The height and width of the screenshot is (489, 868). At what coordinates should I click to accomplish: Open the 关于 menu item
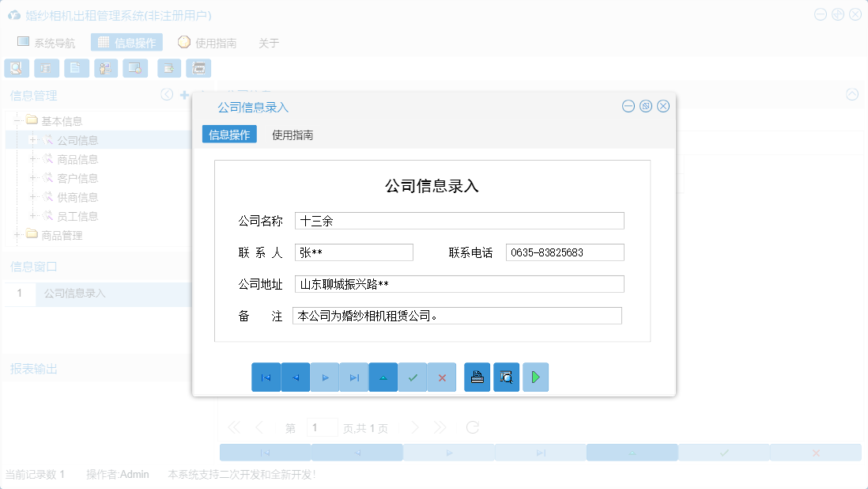pos(269,43)
